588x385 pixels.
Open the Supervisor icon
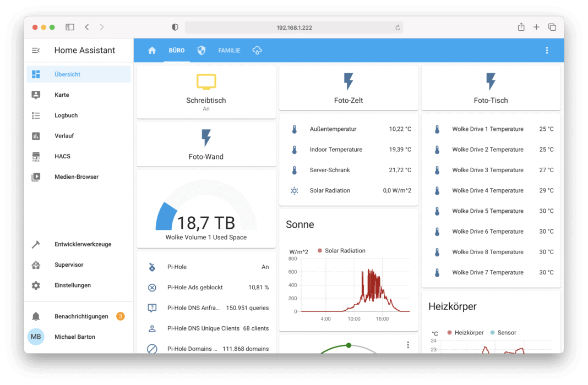(36, 265)
